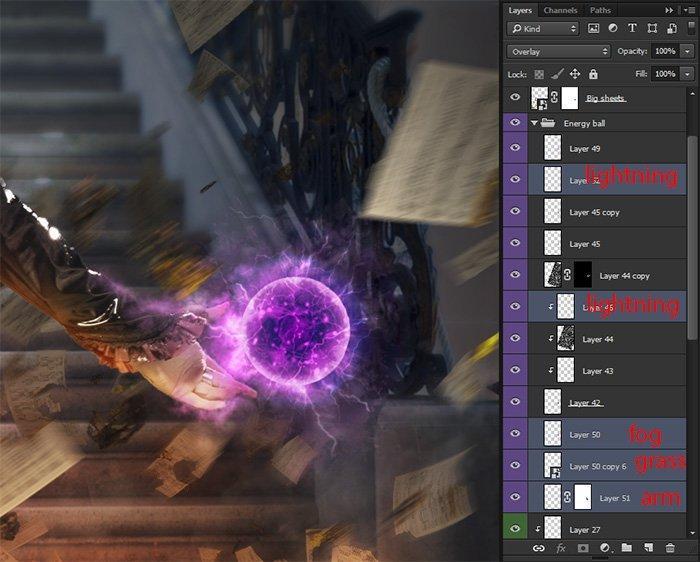Click the create new group folder icon

pyautogui.click(x=626, y=548)
